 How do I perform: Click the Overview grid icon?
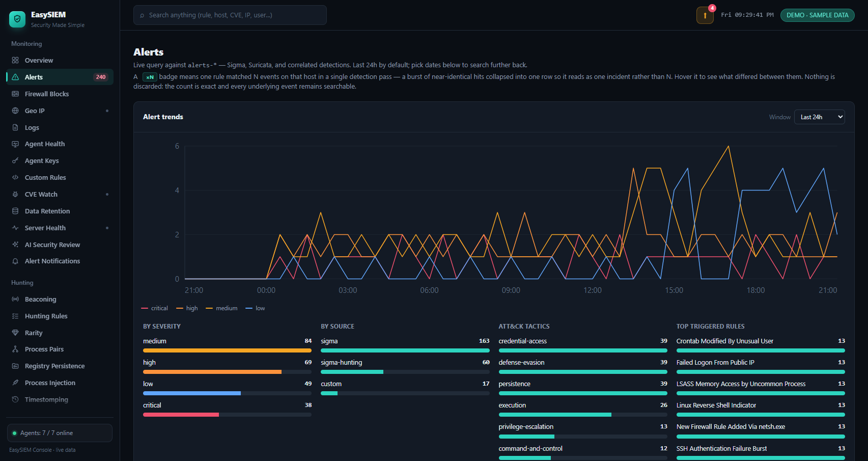coord(15,60)
